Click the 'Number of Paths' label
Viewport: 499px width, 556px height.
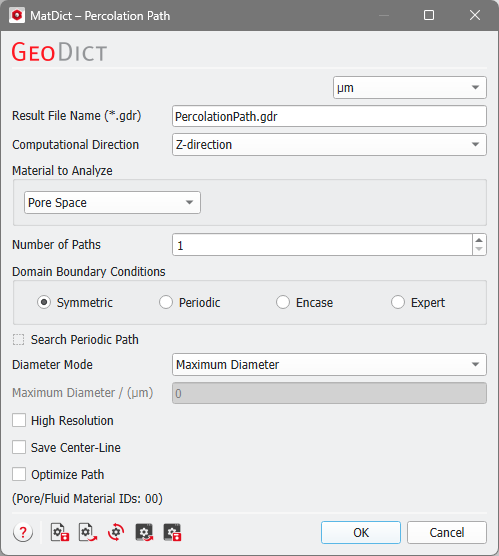click(56, 245)
